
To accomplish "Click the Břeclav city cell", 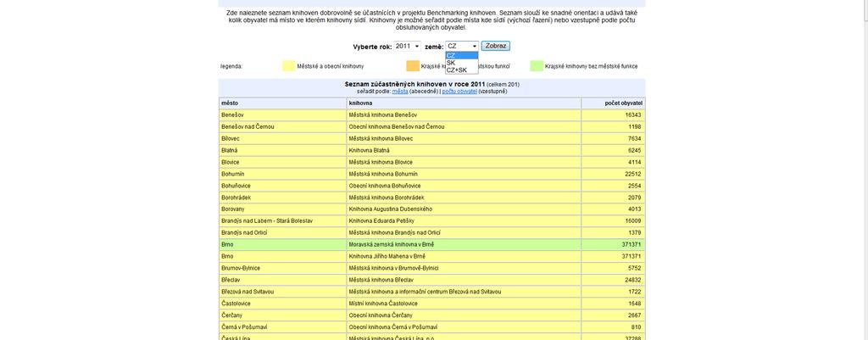I will pos(282,280).
